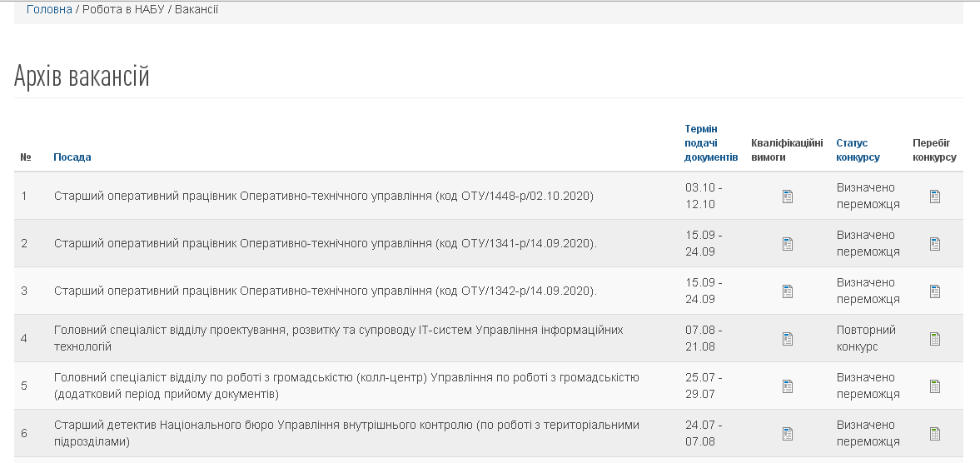The image size is (980, 463).
Task: Select Головний спеціаліст IT-систем vacancy title
Action: click(339, 338)
